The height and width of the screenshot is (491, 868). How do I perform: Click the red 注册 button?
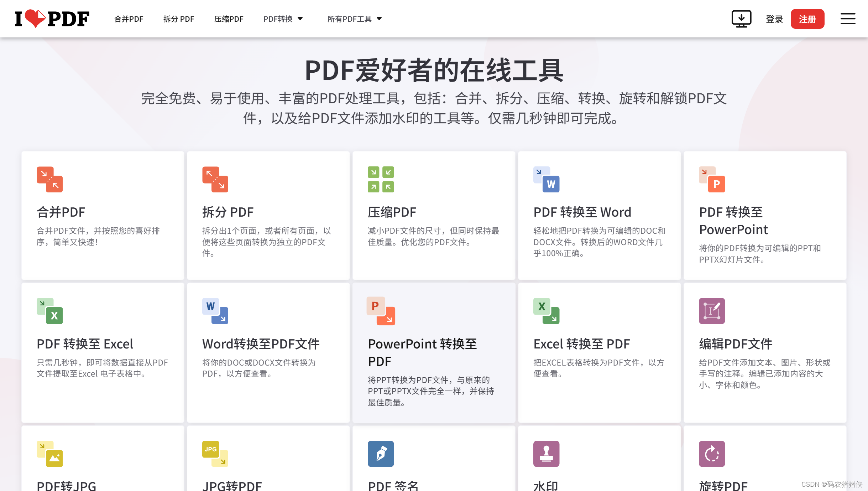click(807, 19)
